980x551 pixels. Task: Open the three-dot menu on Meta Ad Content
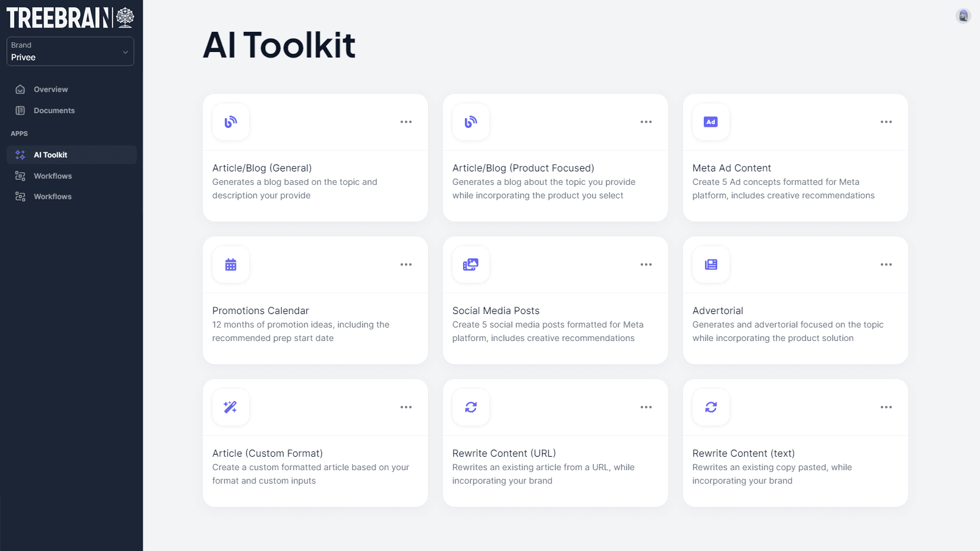point(886,122)
